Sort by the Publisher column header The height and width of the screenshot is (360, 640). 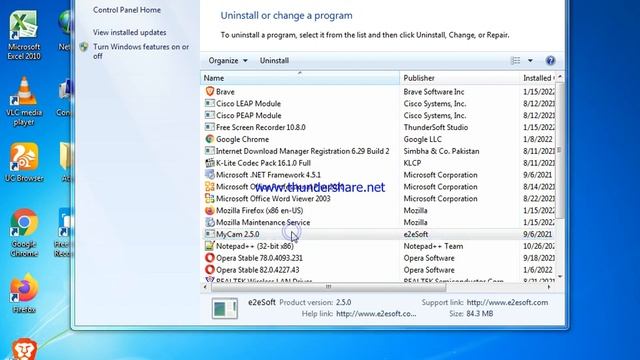[459, 78]
